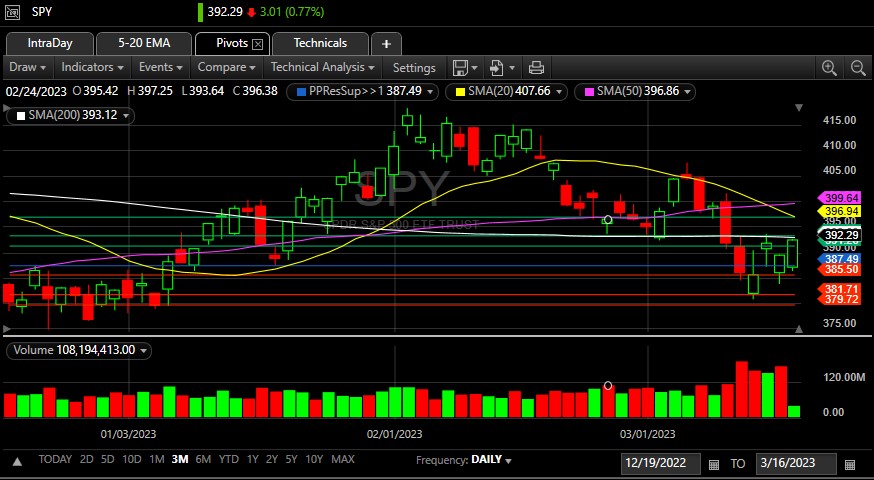Close the Pivots tab

click(257, 44)
